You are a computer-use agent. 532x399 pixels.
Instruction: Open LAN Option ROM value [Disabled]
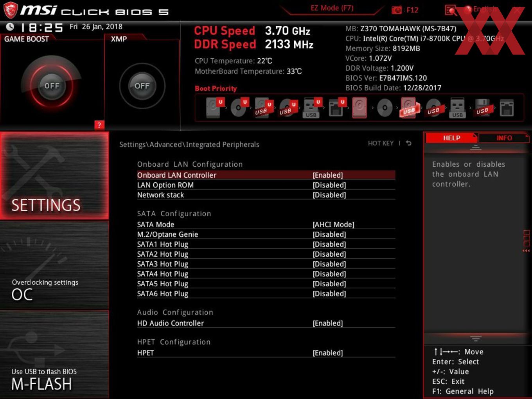(329, 185)
